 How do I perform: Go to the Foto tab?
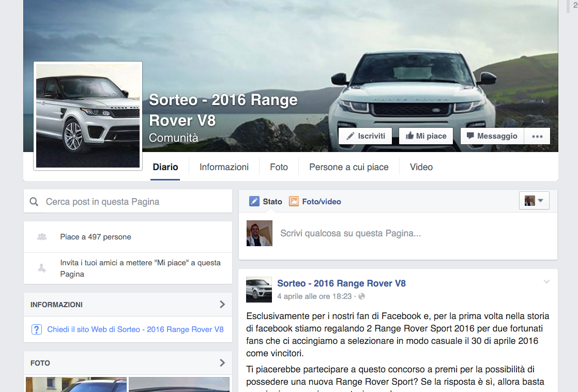pyautogui.click(x=279, y=167)
